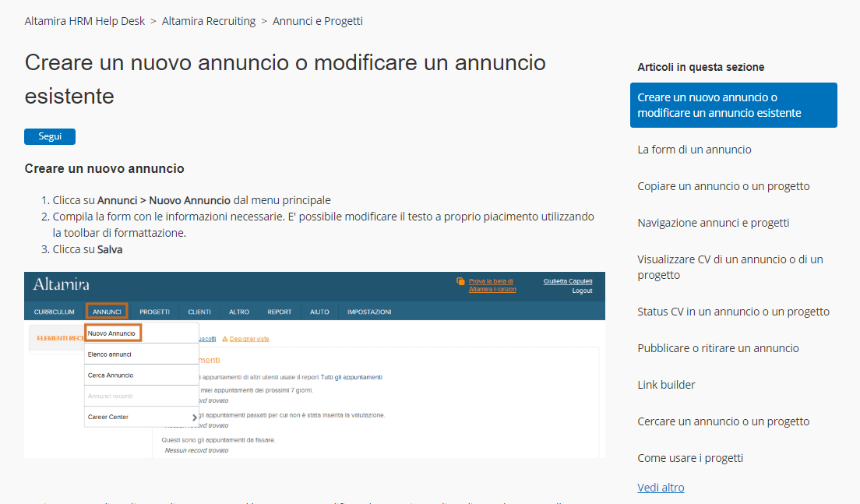Open the Vedi altro link in the sidebar

[661, 487]
